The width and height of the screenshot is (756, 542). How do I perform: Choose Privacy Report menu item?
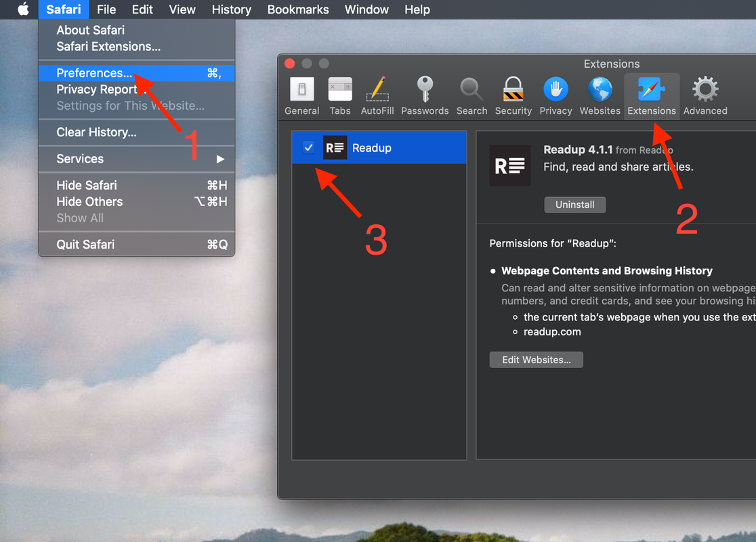click(136, 89)
